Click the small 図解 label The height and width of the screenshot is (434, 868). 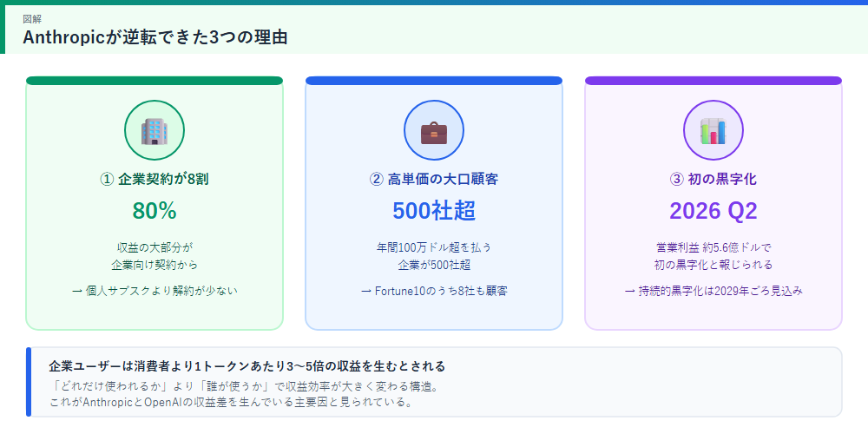tap(31, 19)
